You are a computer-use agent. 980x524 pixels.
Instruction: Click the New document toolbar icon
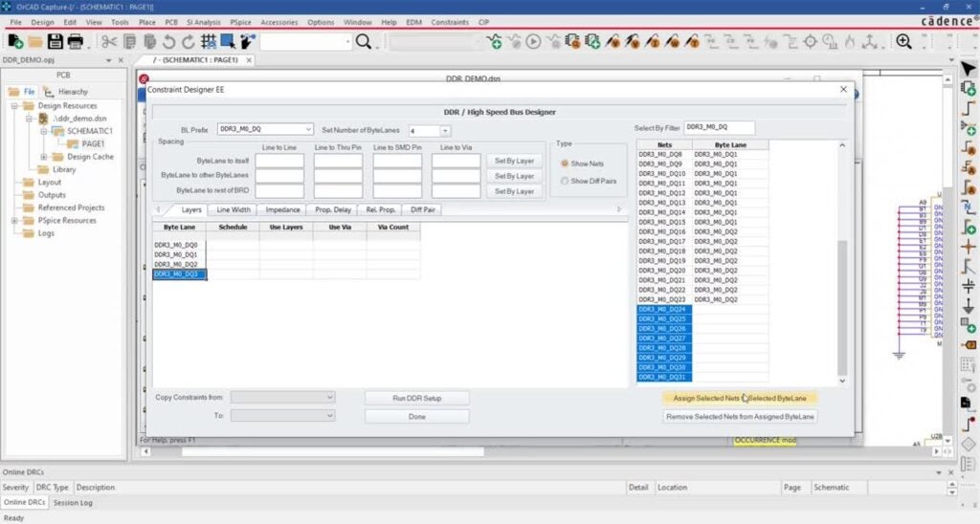[15, 42]
